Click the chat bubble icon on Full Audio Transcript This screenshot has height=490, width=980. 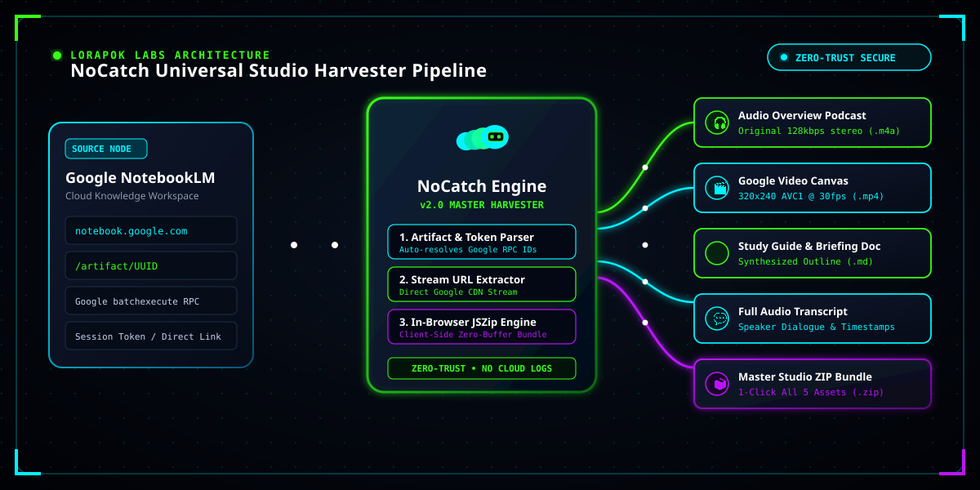[717, 318]
